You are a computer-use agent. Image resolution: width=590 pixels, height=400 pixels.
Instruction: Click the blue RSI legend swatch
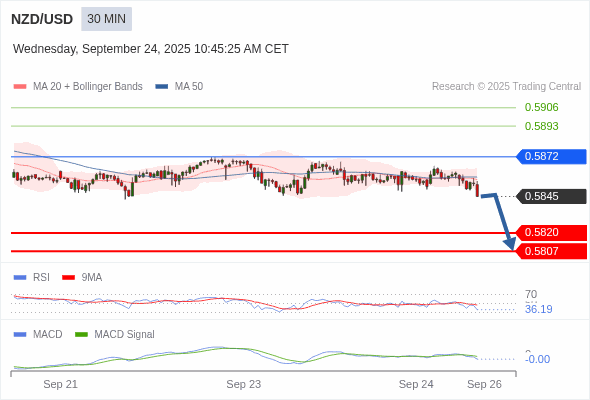point(20,278)
